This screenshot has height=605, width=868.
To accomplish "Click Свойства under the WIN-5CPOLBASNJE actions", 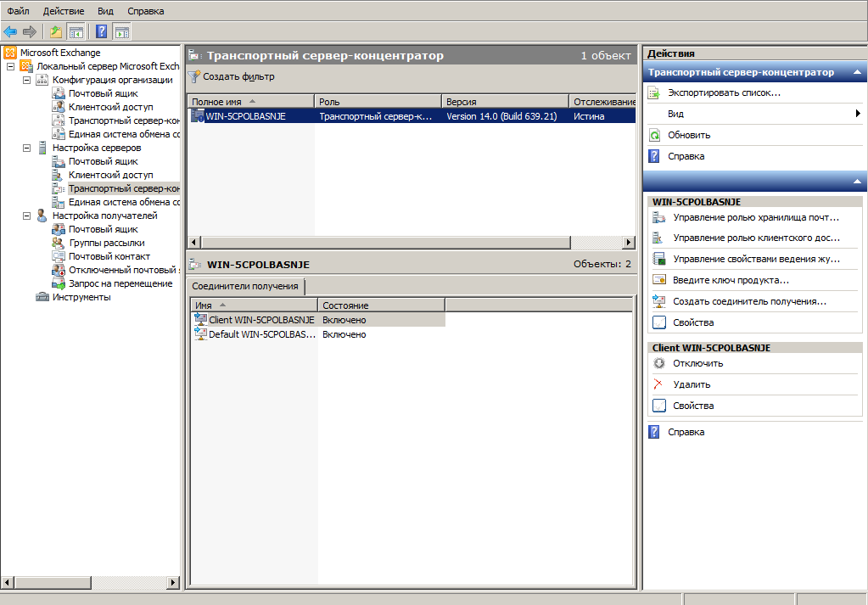I will click(693, 322).
